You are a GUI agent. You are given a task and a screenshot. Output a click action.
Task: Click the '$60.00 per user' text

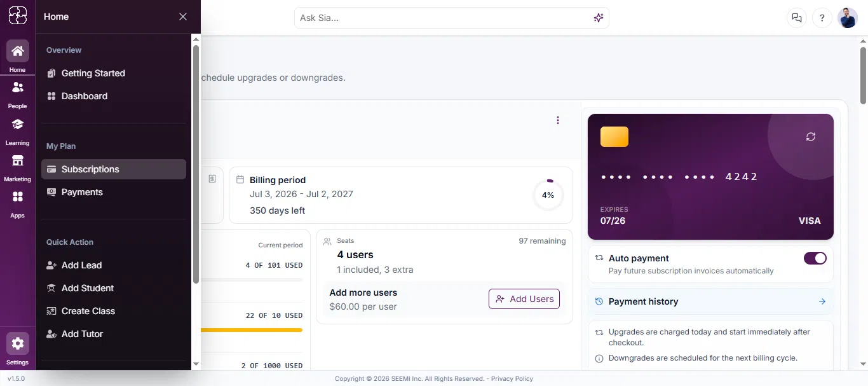[363, 307]
